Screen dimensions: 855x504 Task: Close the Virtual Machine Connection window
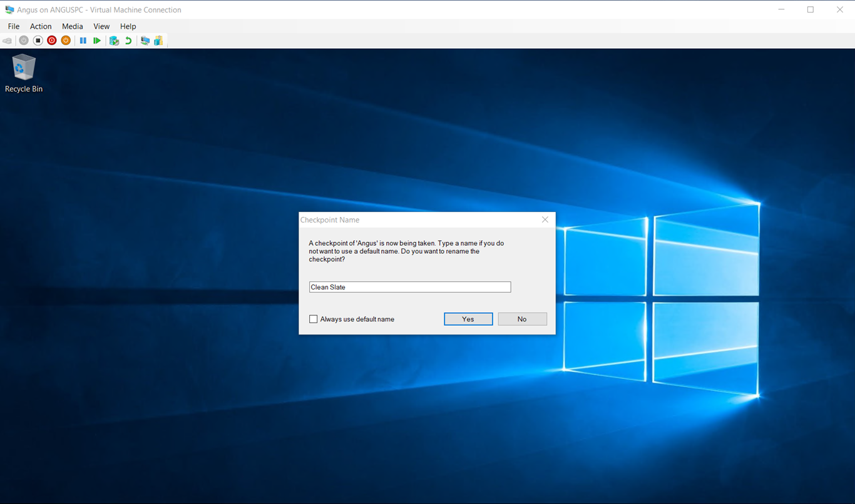tap(840, 10)
